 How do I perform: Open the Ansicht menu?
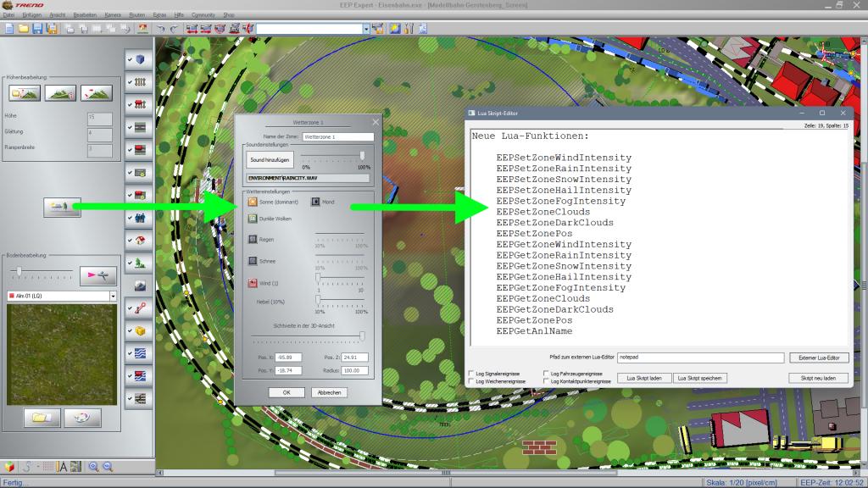[x=57, y=15]
